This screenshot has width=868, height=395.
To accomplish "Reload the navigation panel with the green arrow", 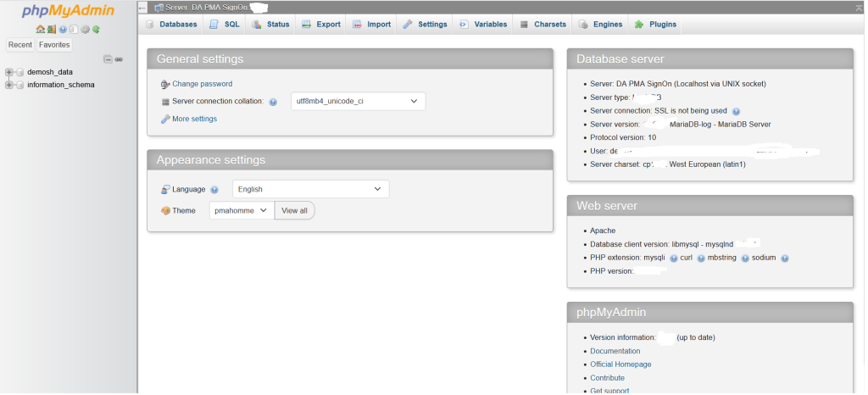I will (96, 30).
